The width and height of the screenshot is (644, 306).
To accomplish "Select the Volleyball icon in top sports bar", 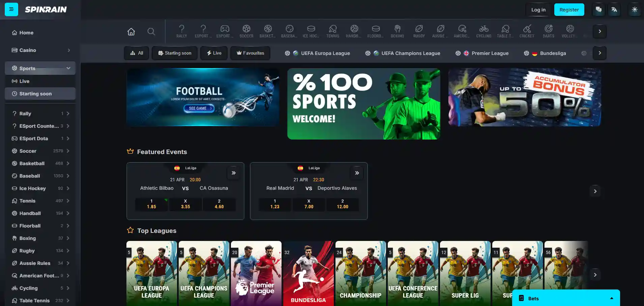I will click(570, 31).
